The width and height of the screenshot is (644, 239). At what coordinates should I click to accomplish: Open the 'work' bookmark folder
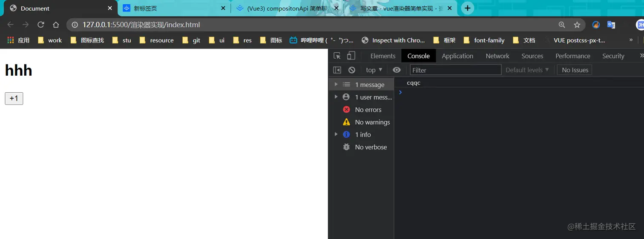[x=50, y=40]
